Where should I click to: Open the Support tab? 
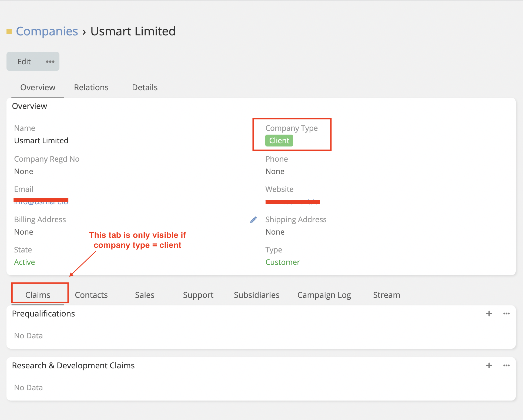[x=198, y=295]
